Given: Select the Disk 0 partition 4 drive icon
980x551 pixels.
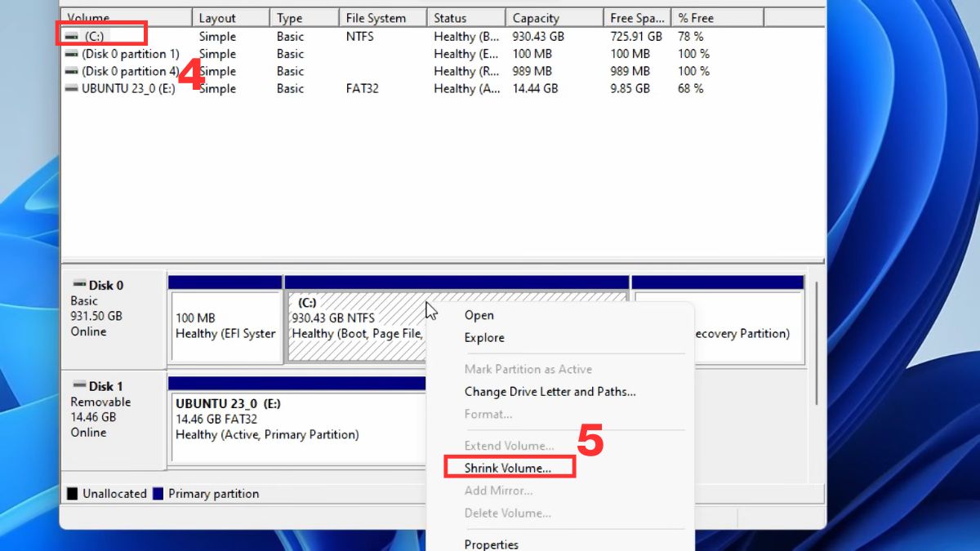Looking at the screenshot, I should [72, 71].
